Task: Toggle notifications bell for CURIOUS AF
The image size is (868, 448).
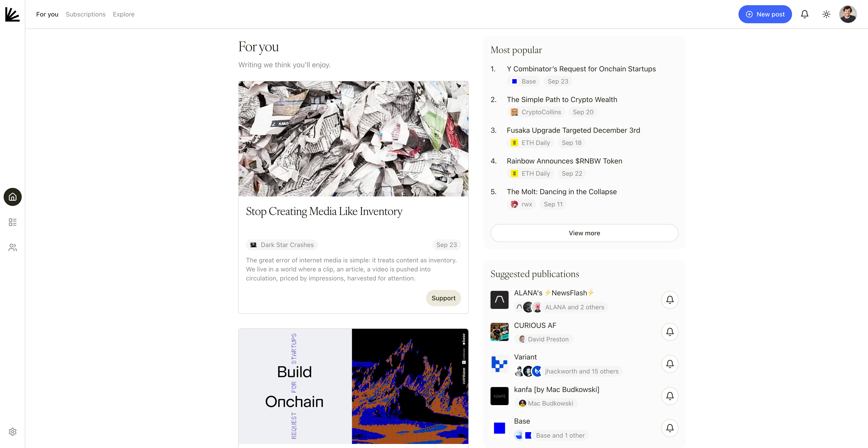Action: pyautogui.click(x=670, y=332)
